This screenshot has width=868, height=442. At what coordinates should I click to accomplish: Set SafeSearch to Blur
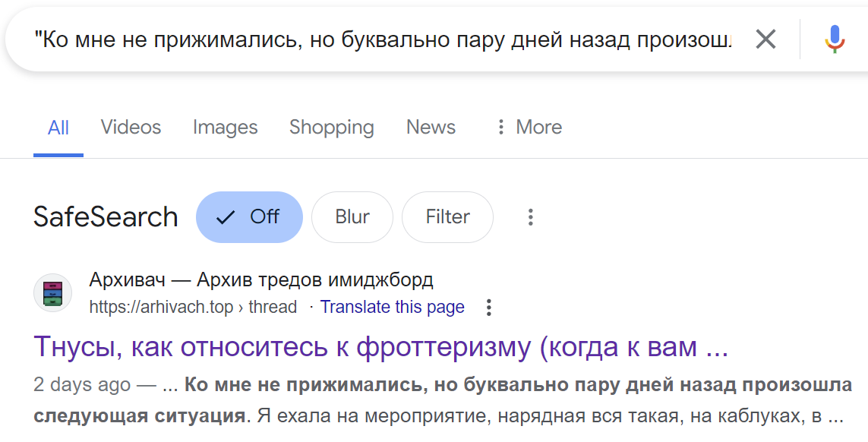coord(352,217)
